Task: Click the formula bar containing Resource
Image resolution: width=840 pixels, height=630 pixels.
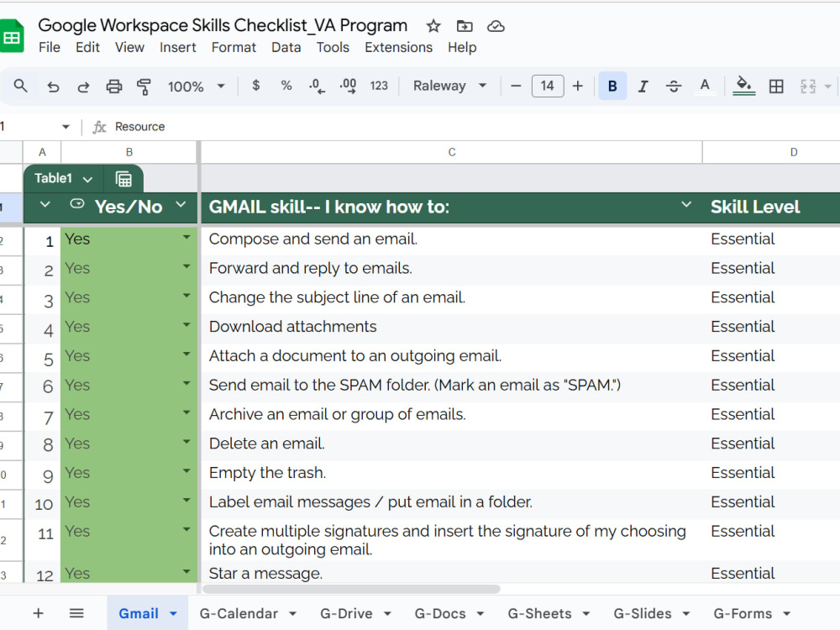Action: [474, 127]
